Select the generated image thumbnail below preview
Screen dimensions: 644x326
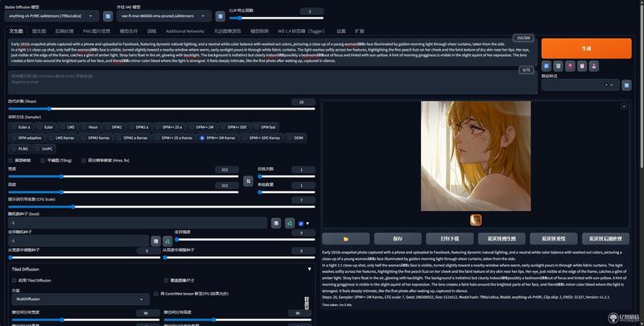(476, 220)
